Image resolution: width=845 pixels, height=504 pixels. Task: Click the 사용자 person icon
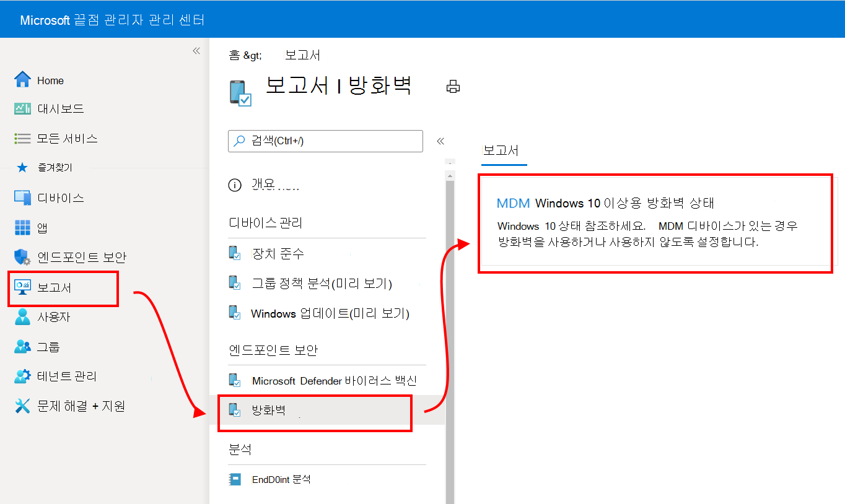(x=22, y=317)
